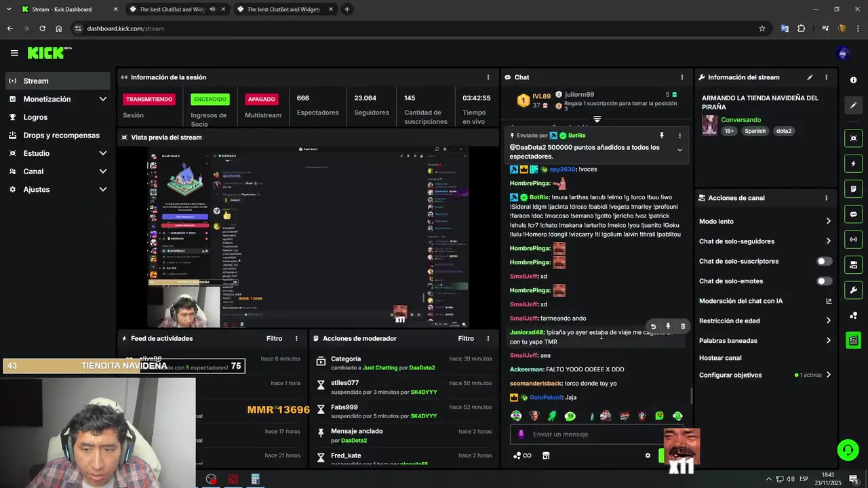Click the green clapperboard icon in right sidebar
Viewport: 868px width, 488px height.
click(853, 340)
